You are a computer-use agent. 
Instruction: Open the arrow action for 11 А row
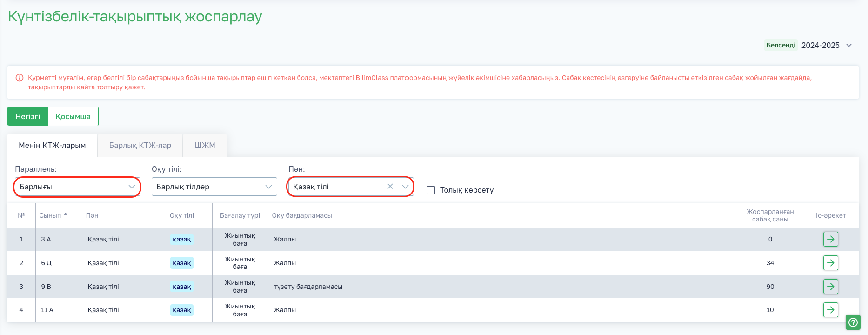pyautogui.click(x=830, y=310)
